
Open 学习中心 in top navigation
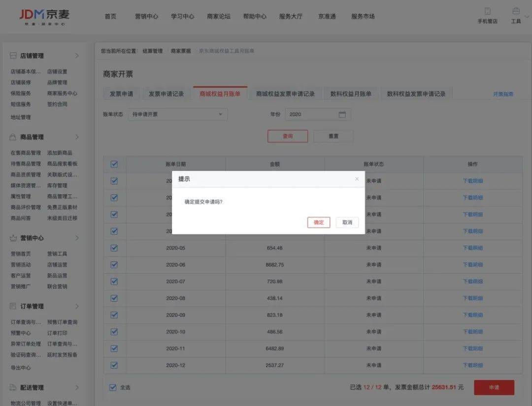coord(182,16)
